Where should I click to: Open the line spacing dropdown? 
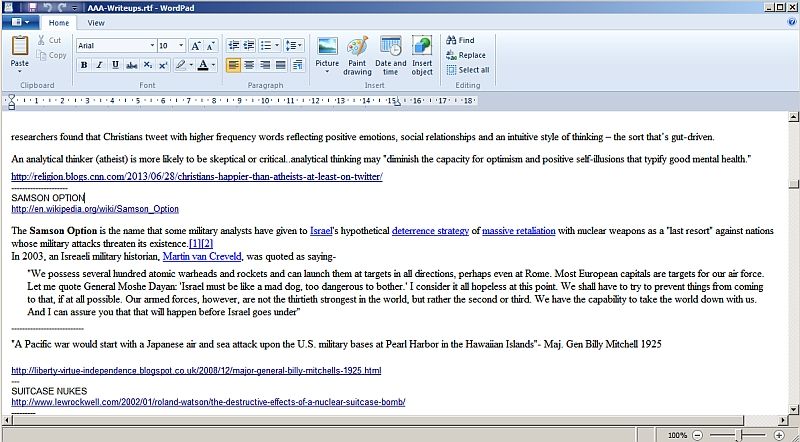pyautogui.click(x=294, y=45)
